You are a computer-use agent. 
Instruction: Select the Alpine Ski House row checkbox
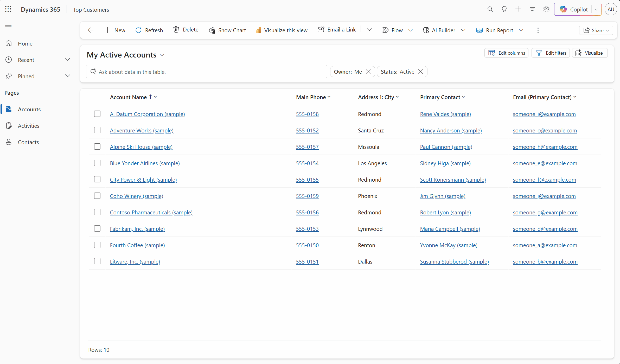point(97,146)
